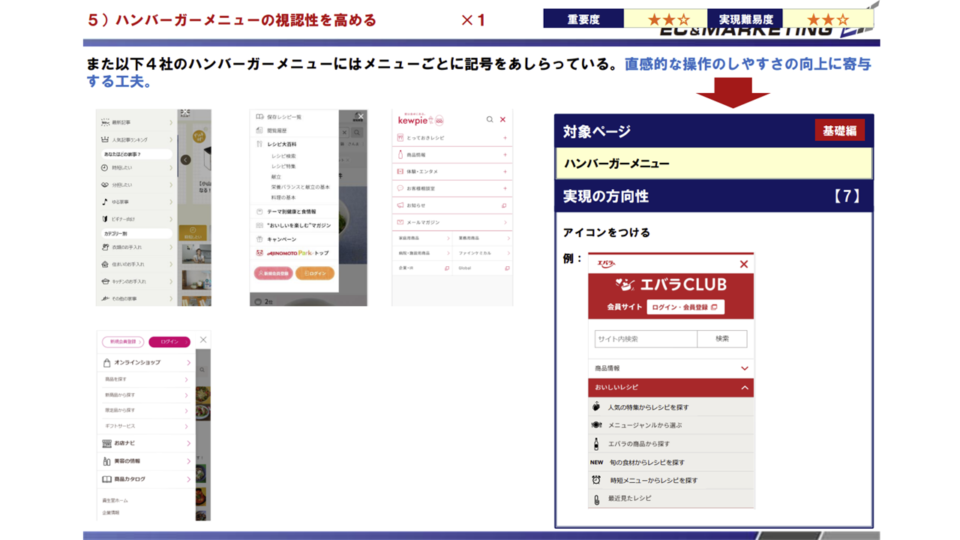Screen dimensions: 960x540
Task: Click the ファインケミカル link
Action: (x=475, y=253)
